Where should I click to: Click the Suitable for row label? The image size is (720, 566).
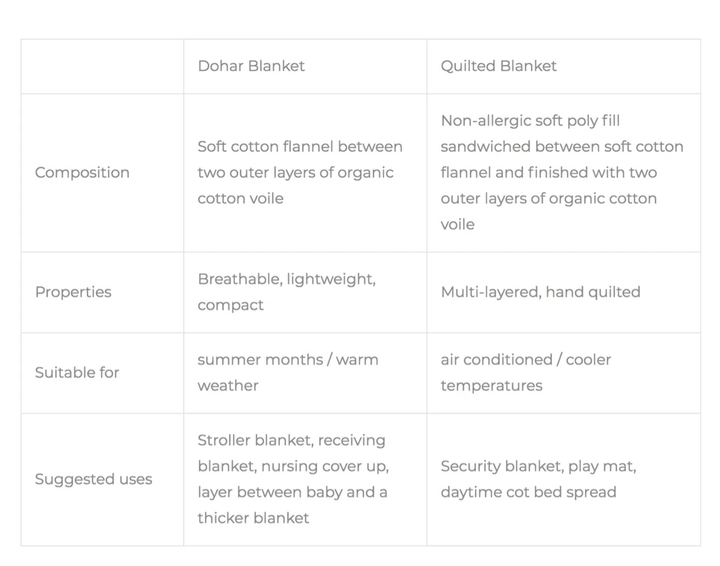pyautogui.click(x=77, y=372)
